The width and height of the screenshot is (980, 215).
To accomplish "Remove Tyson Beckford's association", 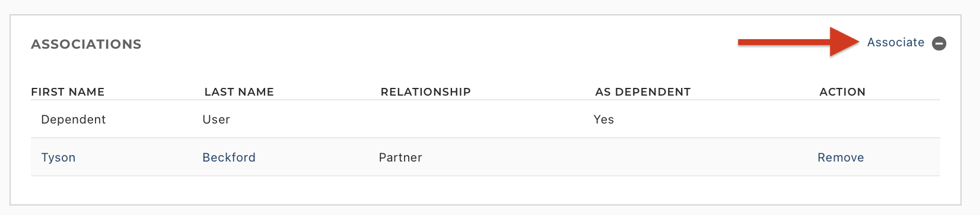I will pos(841,157).
